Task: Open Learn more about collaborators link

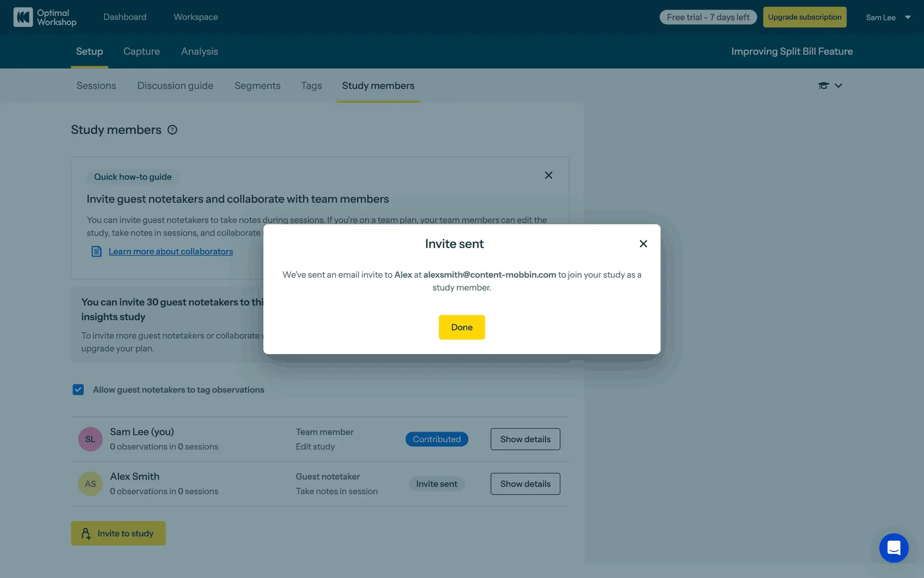Action: (x=170, y=251)
